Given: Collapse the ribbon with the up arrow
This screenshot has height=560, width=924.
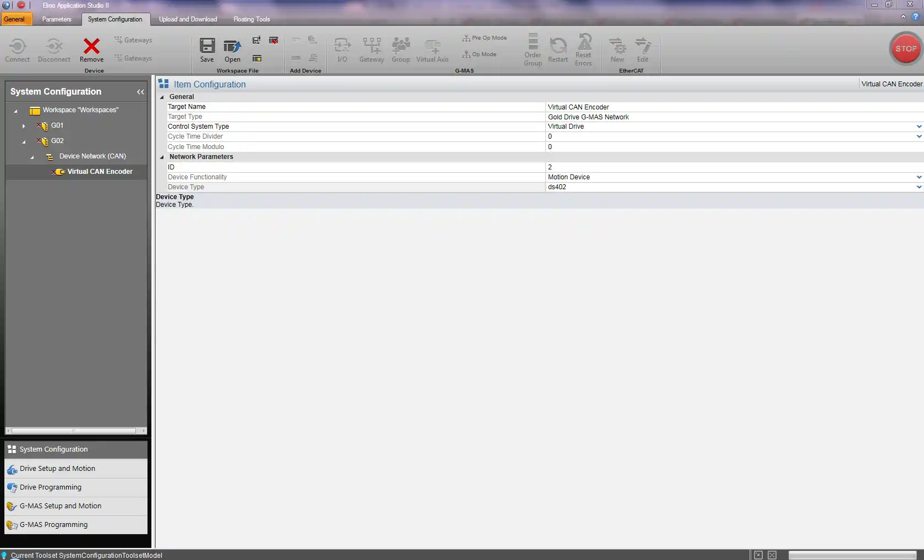Looking at the screenshot, I should coord(903,17).
